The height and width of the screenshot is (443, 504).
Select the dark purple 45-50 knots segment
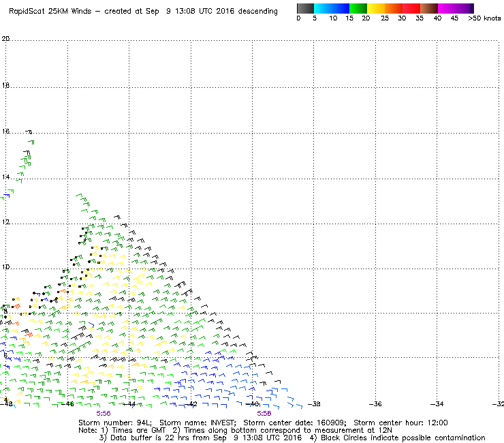tap(464, 8)
